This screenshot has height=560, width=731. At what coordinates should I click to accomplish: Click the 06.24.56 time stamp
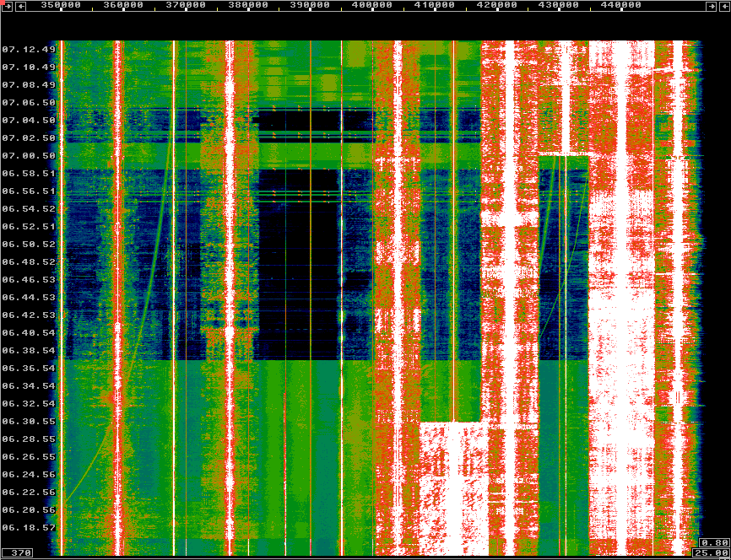[x=29, y=474]
